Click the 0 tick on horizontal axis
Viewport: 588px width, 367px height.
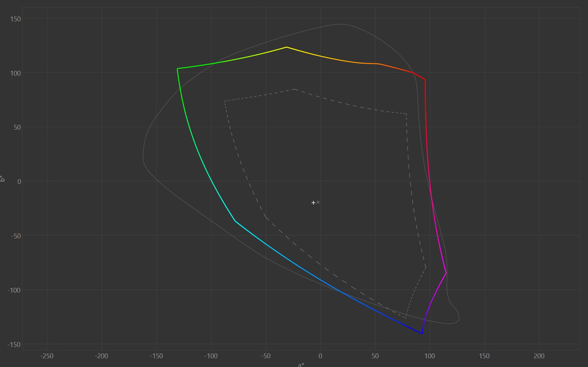pyautogui.click(x=320, y=356)
